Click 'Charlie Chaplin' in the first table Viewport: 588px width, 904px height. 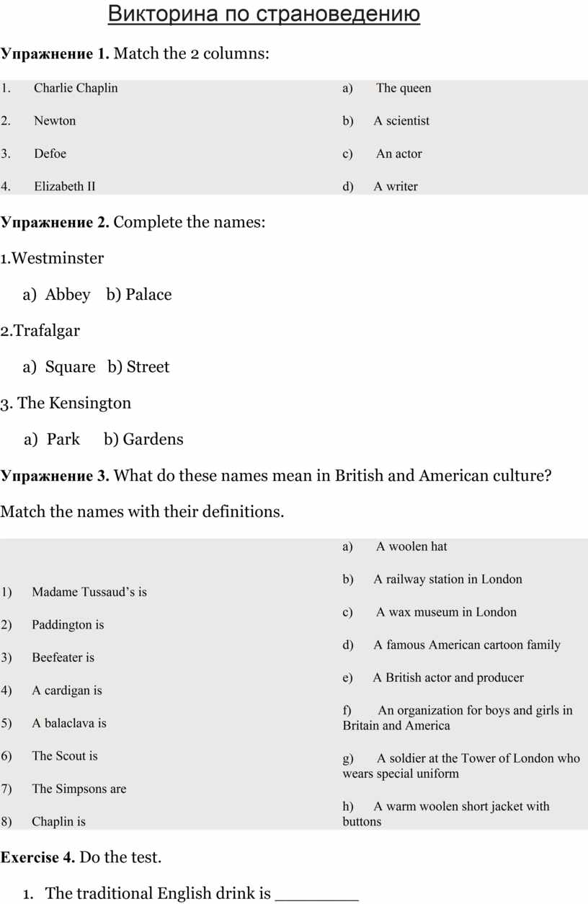[76, 88]
